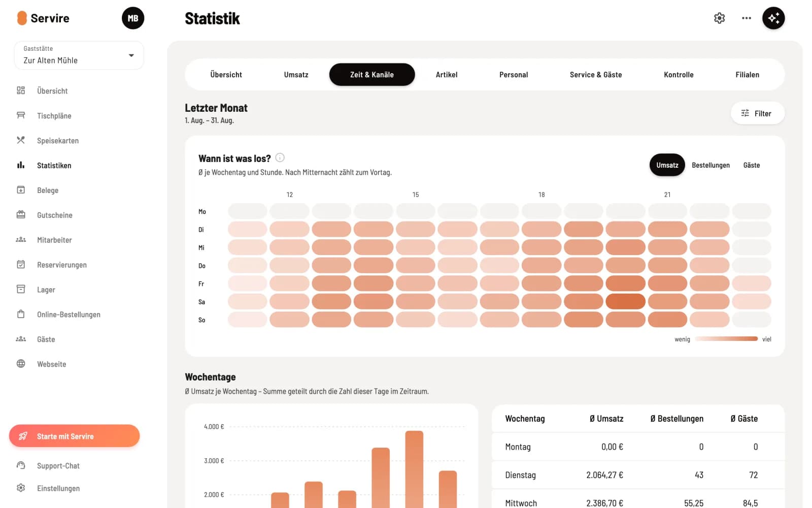Click the Dienstag Umsatz value 2.064,27 €
Image resolution: width=812 pixels, height=508 pixels.
coord(604,475)
